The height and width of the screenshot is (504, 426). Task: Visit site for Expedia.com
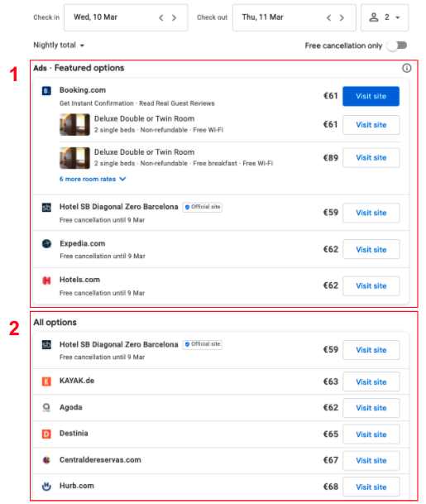pos(371,249)
